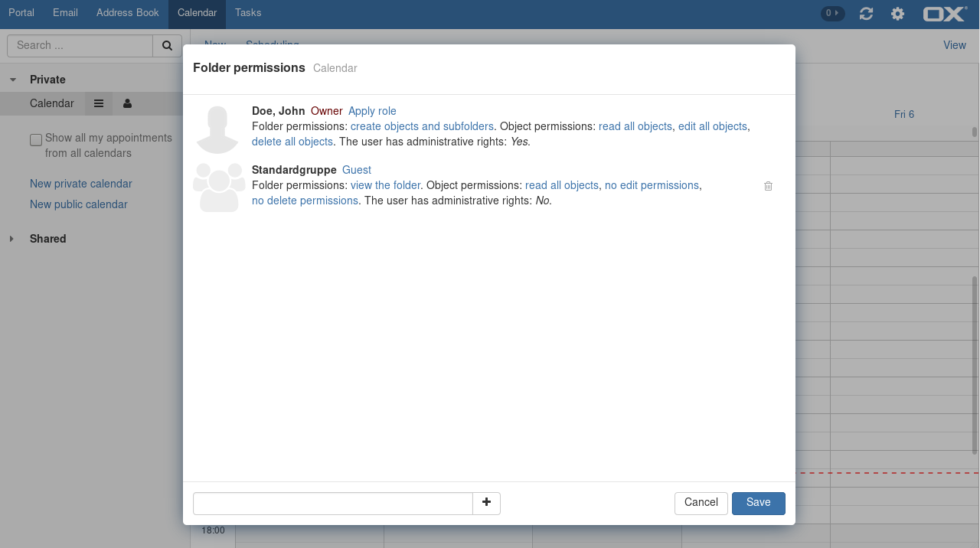The image size is (980, 548).
Task: Click the trash icon next to Standardgruppe
Action: [x=768, y=186]
